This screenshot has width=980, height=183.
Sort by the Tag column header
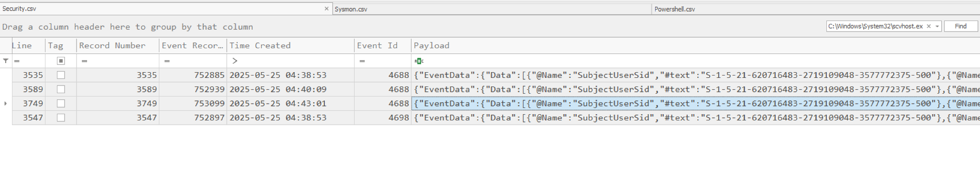61,45
